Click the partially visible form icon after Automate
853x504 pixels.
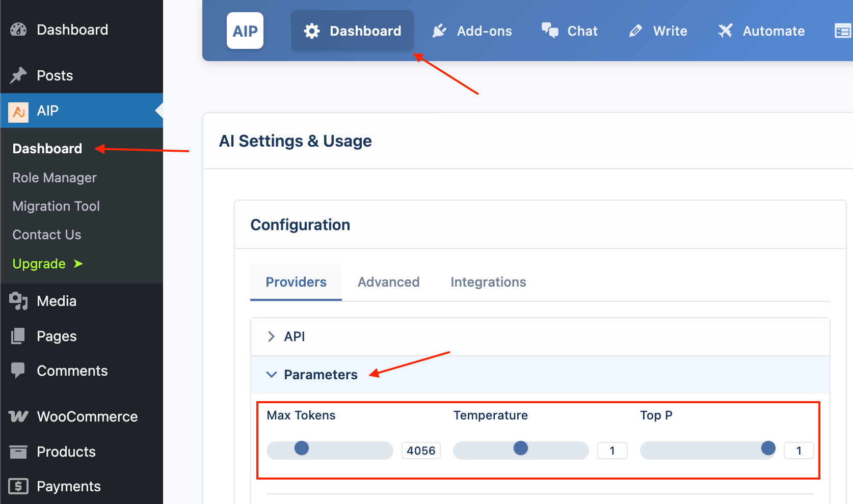coord(843,31)
